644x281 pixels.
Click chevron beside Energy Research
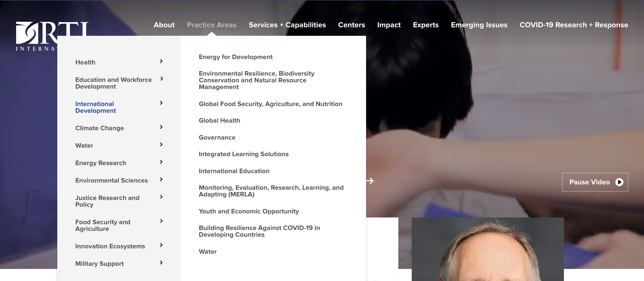(x=161, y=162)
